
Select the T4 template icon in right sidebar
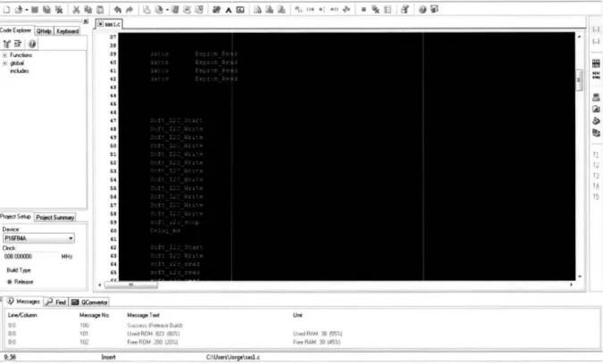pos(596,186)
